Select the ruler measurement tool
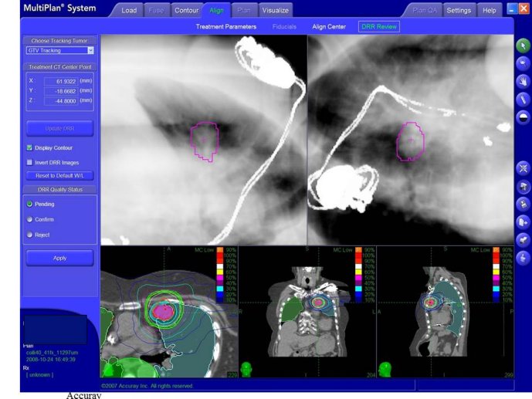 point(523,100)
